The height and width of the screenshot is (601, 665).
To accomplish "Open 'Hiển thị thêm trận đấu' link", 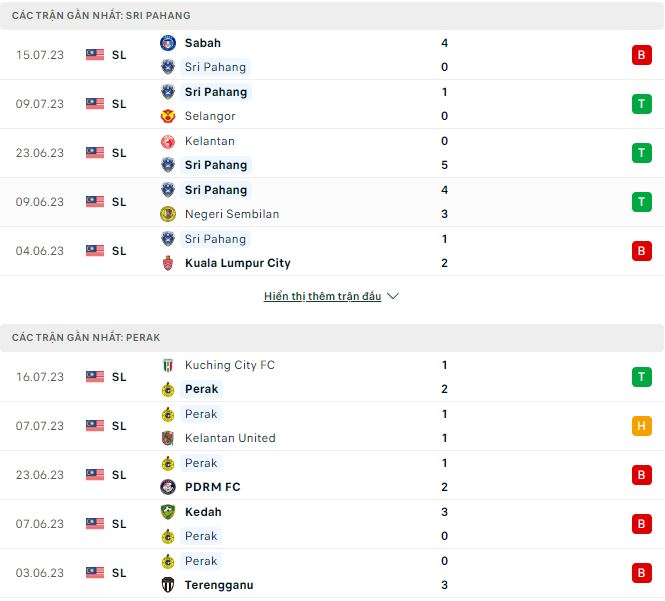I will [x=322, y=297].
